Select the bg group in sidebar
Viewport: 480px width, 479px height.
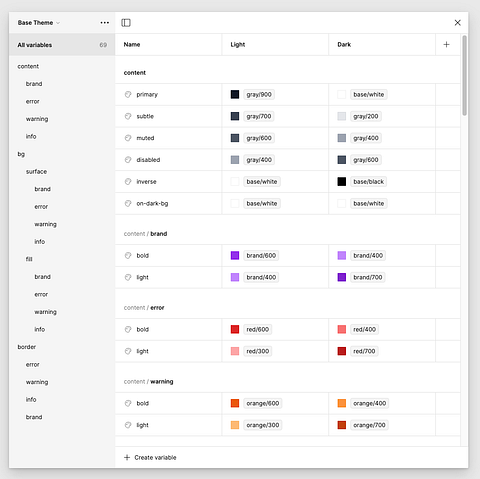(x=21, y=154)
